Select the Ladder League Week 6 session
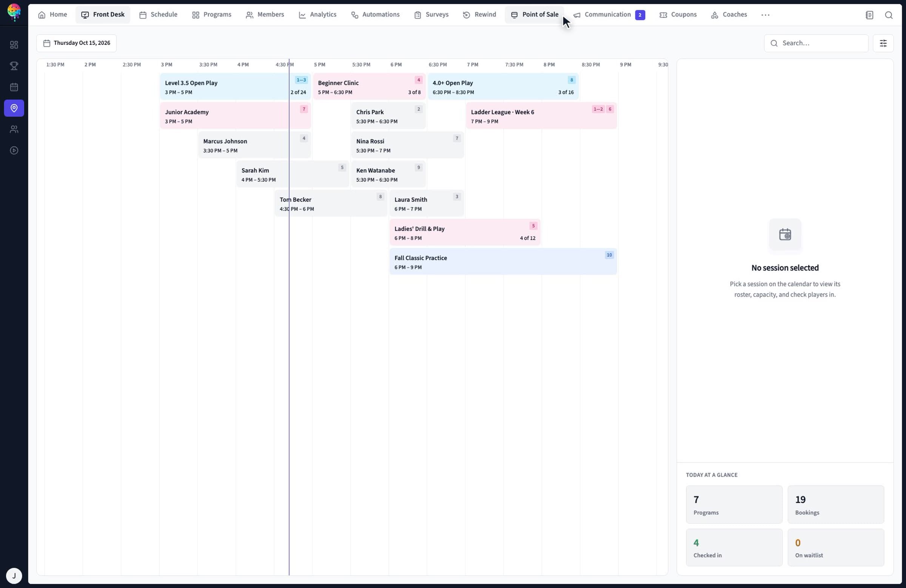The height and width of the screenshot is (588, 906). point(541,116)
